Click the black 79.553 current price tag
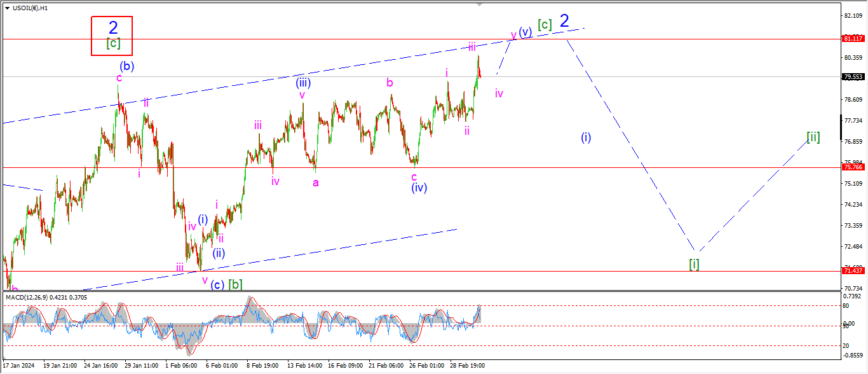868x374 pixels. tap(852, 77)
